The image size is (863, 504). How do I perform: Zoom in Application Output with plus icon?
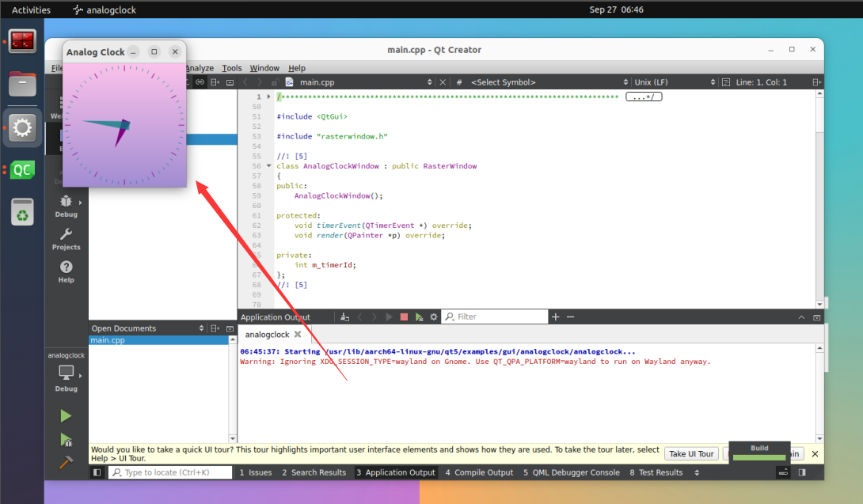click(x=555, y=317)
